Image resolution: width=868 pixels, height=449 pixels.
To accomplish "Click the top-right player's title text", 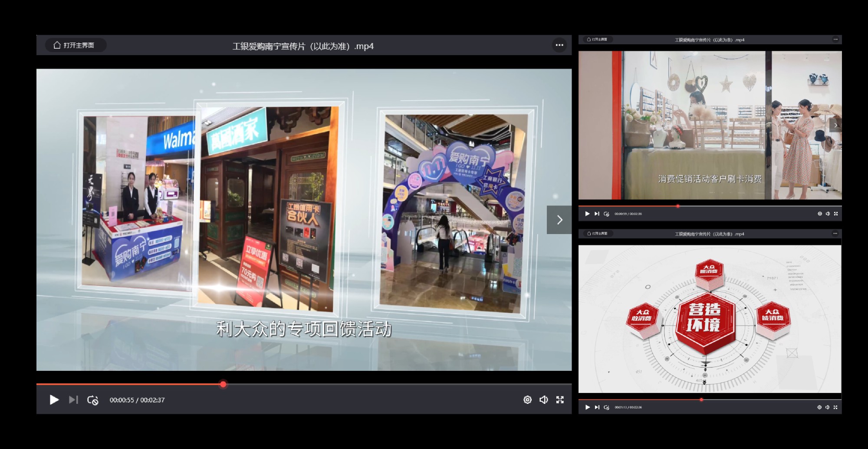I will [710, 40].
